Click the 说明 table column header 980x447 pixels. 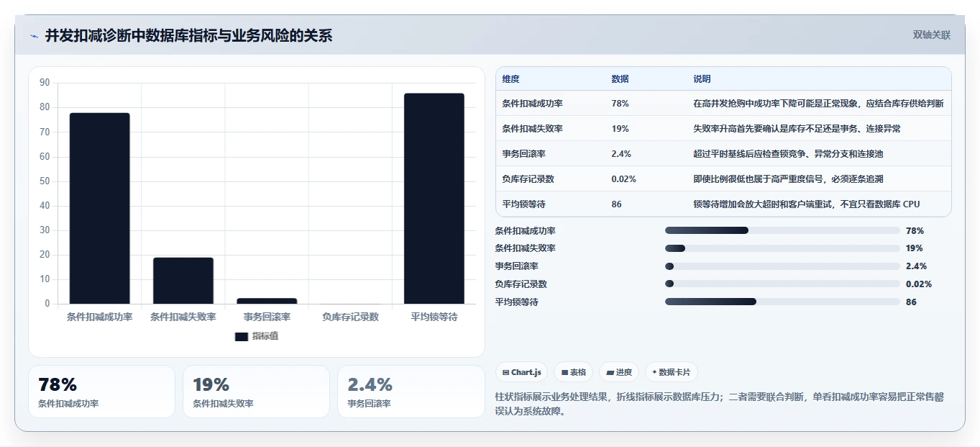702,78
